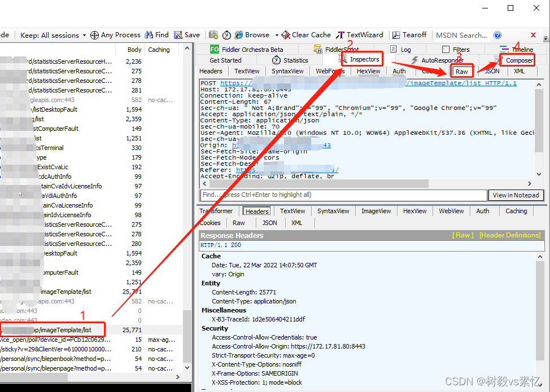This screenshot has height=392, width=550.
Task: Open the Get Started tab
Action: [225, 60]
